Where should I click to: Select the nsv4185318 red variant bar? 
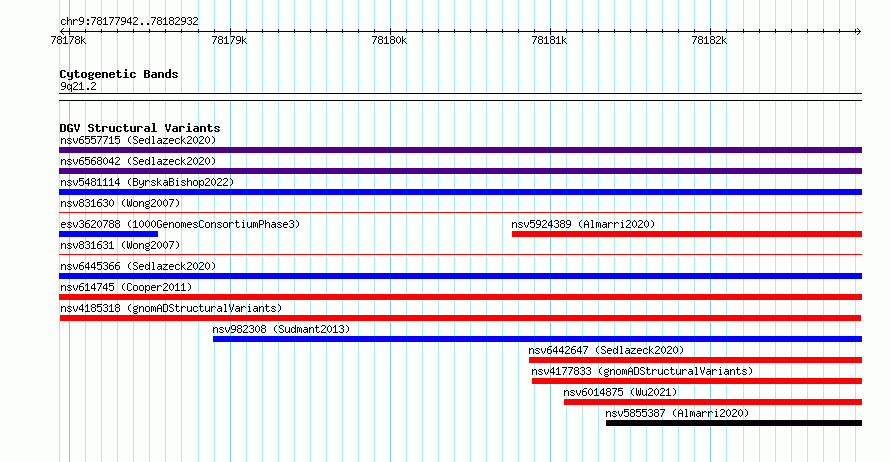click(460, 318)
